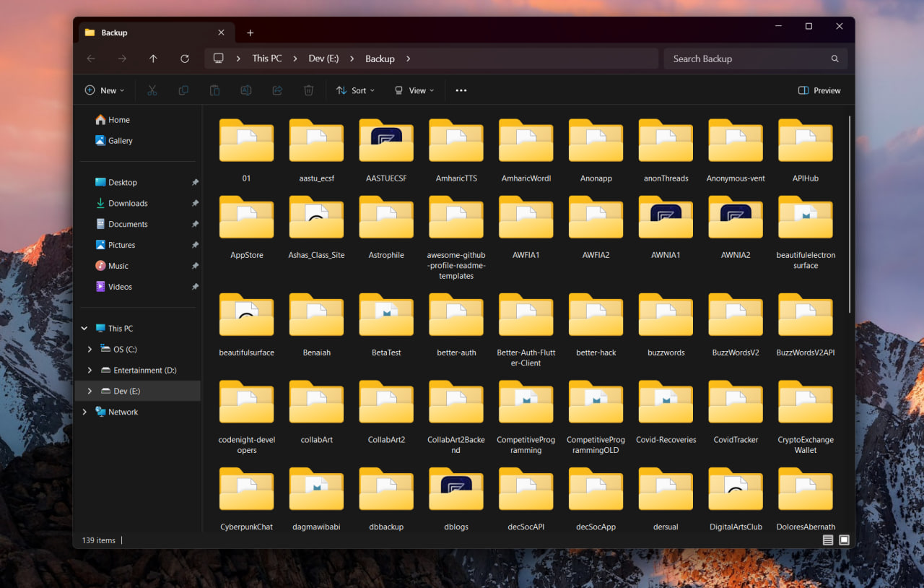
Task: Open the Sort dropdown
Action: [356, 90]
